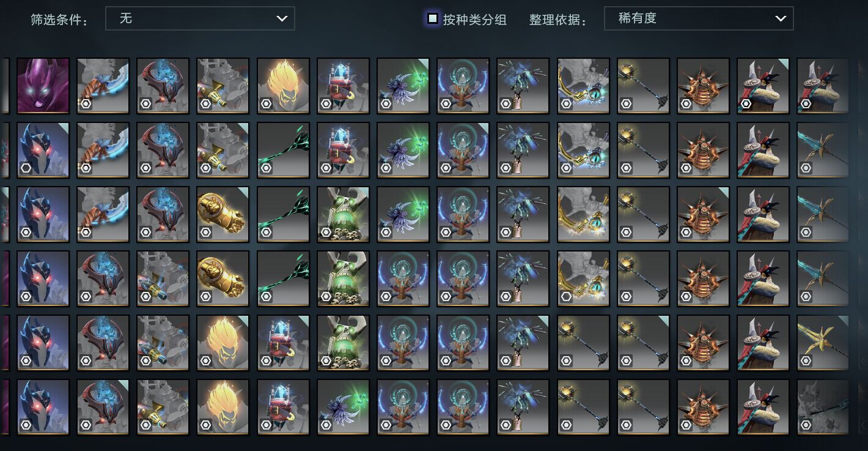Viewport: 868px width, 451px height.
Task: Open the 筛选条件 filter dropdown showing 无
Action: click(x=200, y=18)
